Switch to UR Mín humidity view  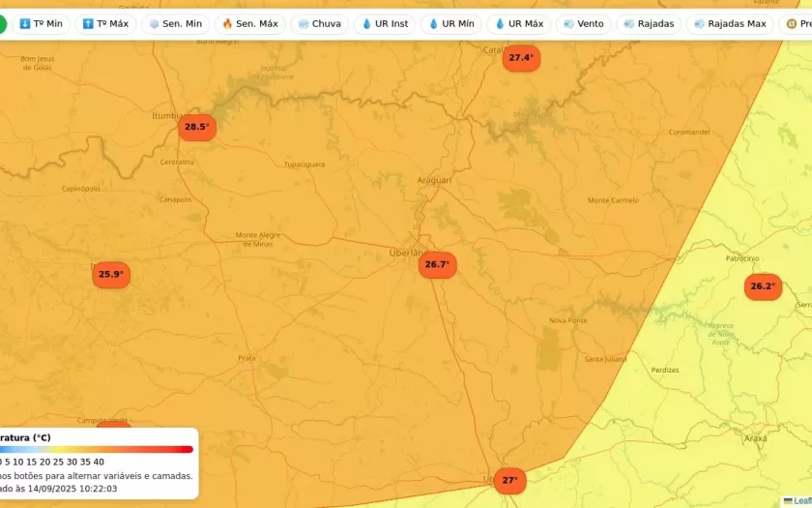pyautogui.click(x=451, y=24)
